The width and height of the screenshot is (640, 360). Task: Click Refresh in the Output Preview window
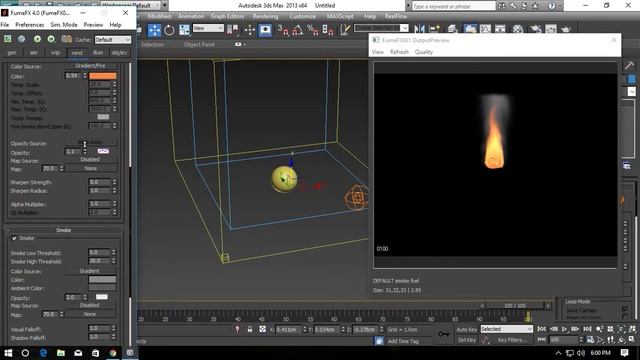tap(399, 52)
